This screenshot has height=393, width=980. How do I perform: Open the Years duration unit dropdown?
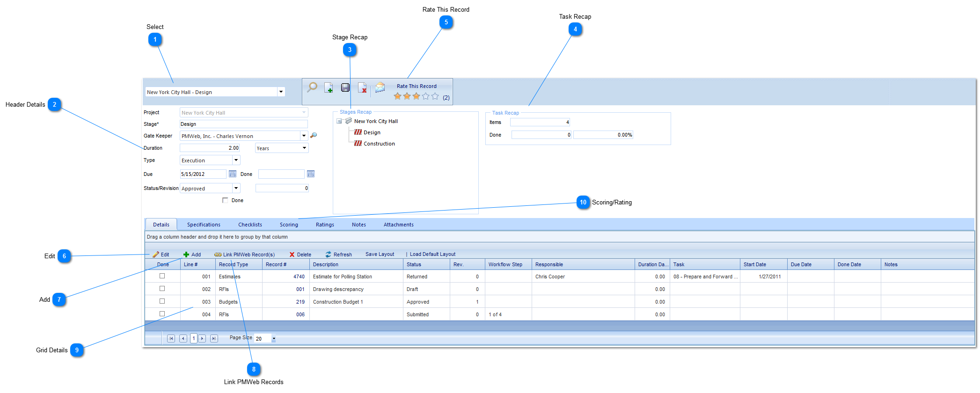click(304, 148)
